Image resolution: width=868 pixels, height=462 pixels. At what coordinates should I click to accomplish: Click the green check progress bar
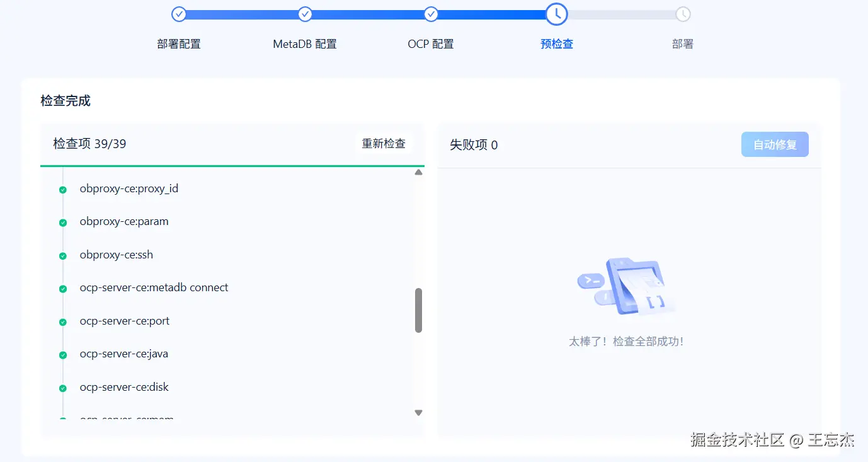click(232, 166)
